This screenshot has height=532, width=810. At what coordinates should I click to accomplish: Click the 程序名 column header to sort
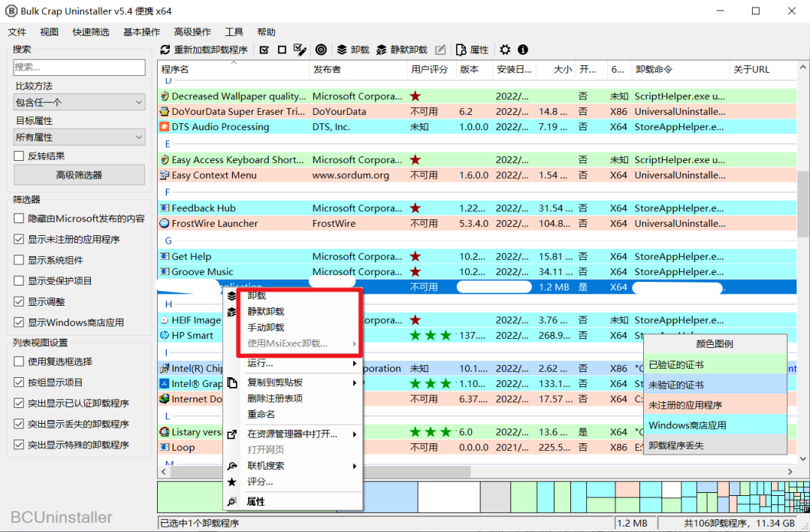tap(234, 69)
